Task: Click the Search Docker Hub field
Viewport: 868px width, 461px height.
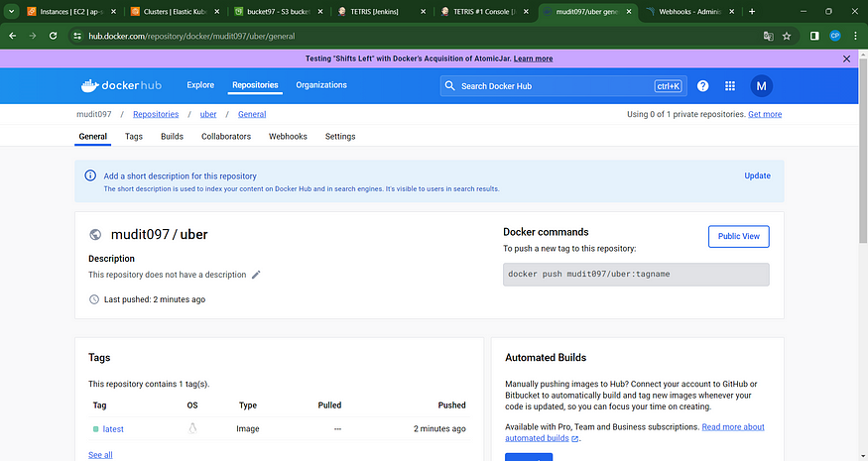Action: (x=563, y=86)
